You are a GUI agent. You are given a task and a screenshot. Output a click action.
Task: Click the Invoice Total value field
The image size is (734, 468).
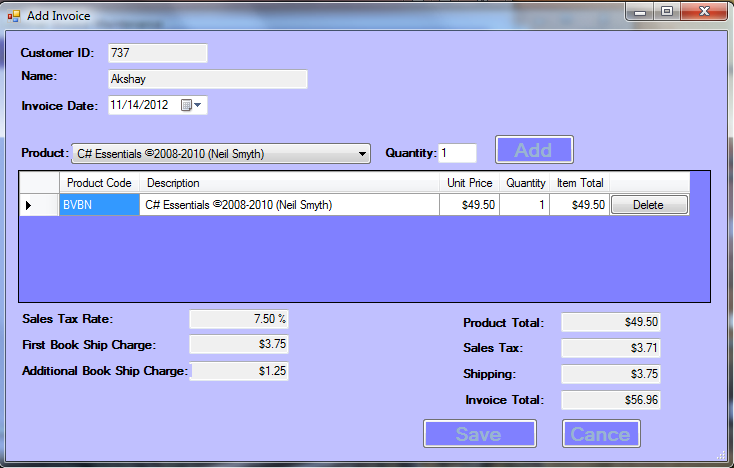tap(611, 400)
